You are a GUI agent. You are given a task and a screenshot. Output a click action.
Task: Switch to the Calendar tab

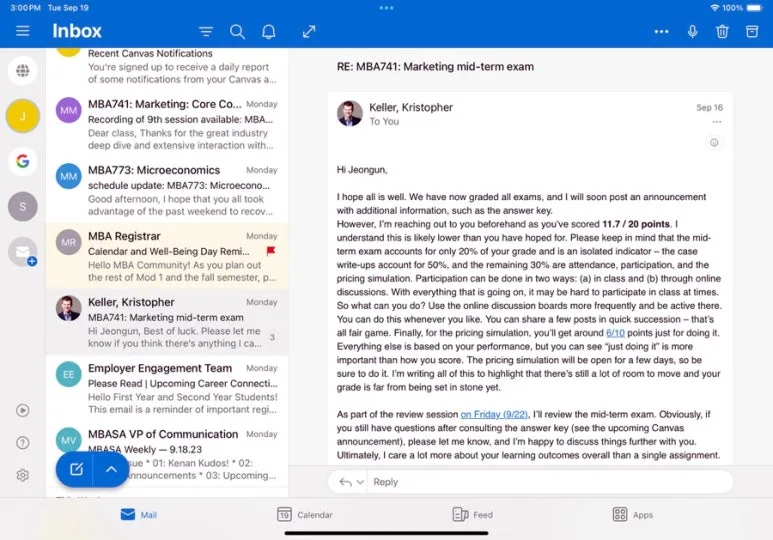[305, 514]
